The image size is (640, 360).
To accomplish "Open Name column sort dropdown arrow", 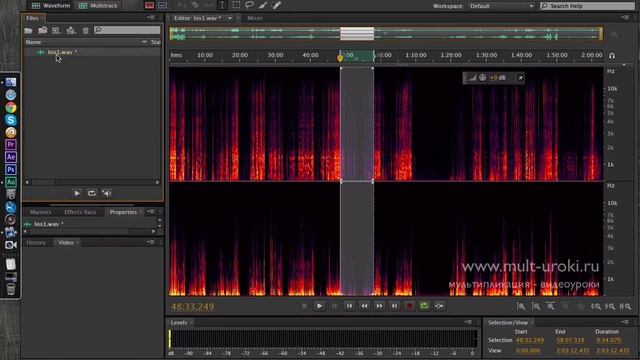I will tap(144, 42).
